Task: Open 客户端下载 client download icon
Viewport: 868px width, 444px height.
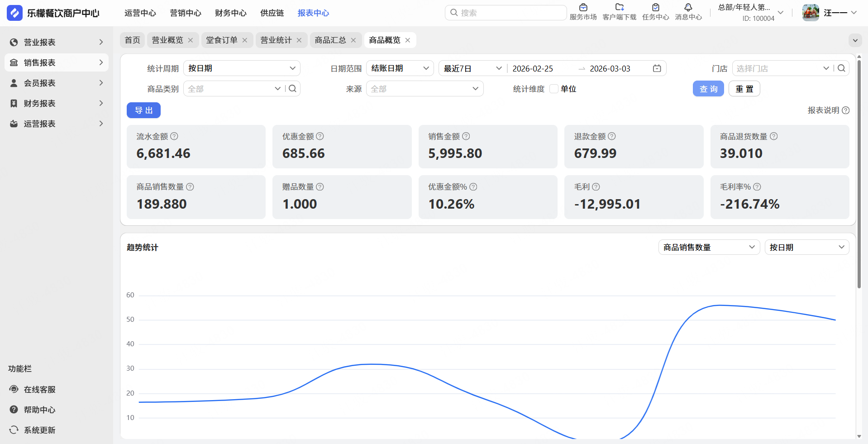Action: click(x=620, y=7)
